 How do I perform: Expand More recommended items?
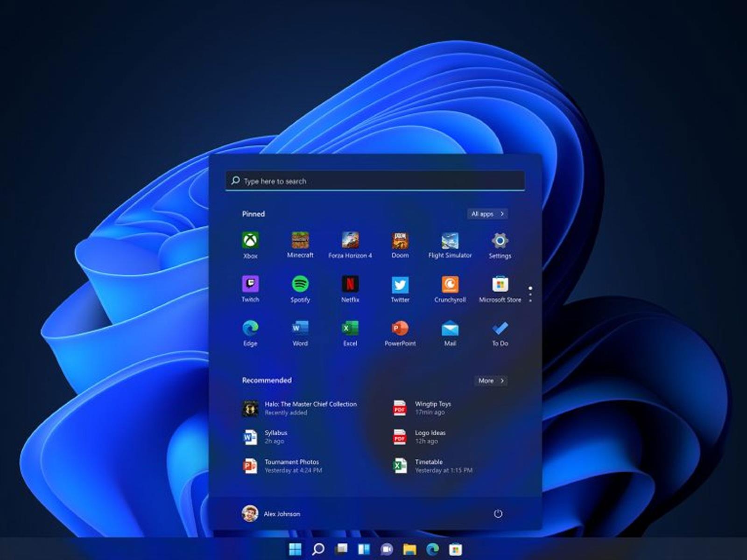(x=490, y=381)
